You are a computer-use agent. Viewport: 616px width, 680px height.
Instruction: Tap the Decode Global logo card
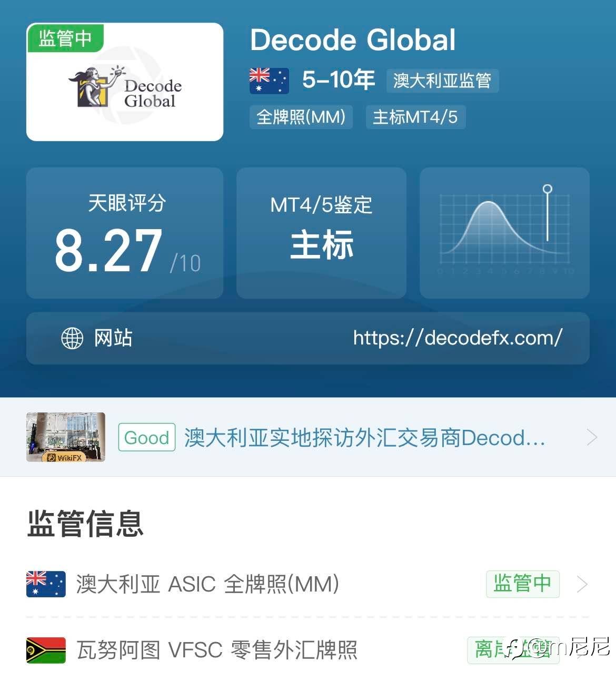point(125,82)
